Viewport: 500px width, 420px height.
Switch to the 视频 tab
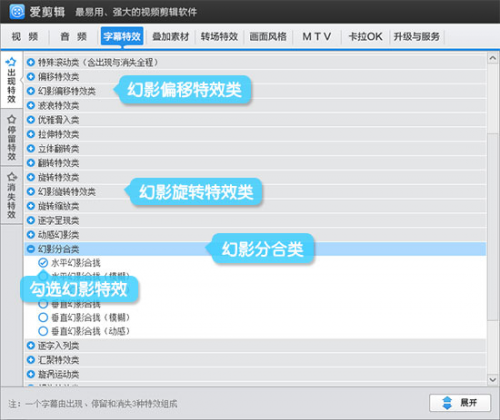pos(25,37)
